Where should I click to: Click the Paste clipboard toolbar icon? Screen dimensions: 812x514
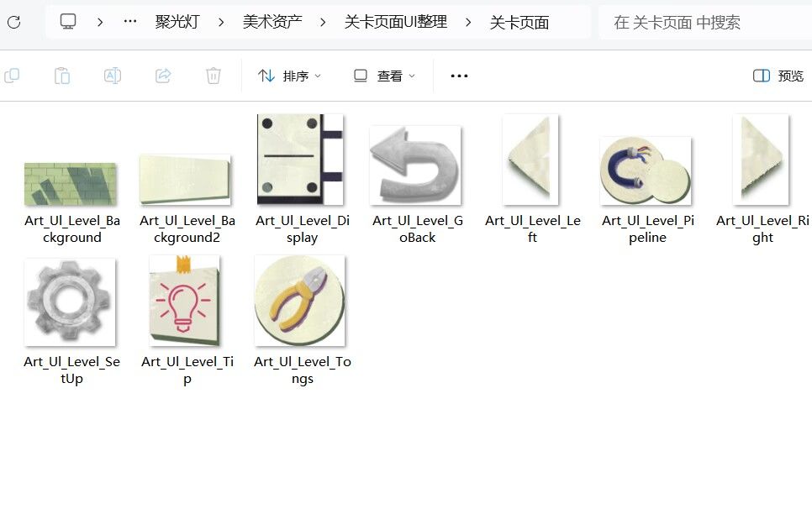pyautogui.click(x=62, y=76)
